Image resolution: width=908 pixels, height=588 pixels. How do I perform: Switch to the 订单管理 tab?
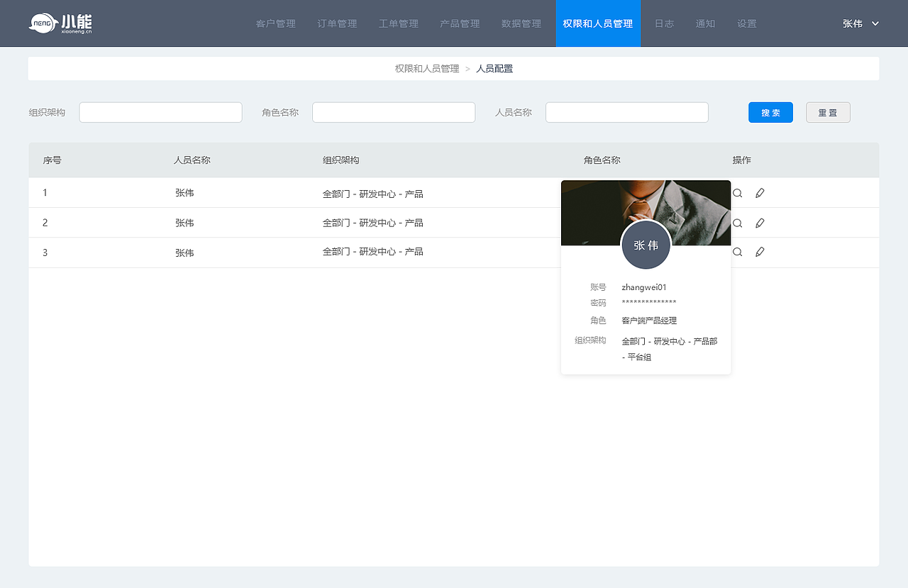click(336, 23)
